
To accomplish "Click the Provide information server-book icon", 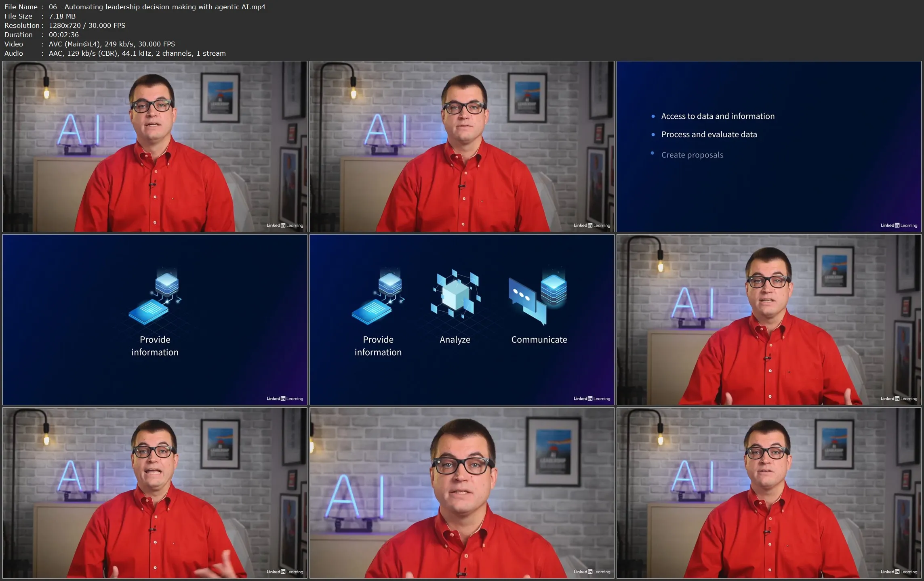I will click(x=377, y=297).
